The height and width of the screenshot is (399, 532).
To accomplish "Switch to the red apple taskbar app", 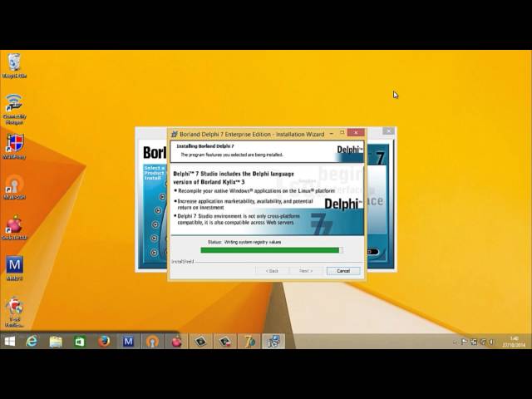I will [176, 342].
